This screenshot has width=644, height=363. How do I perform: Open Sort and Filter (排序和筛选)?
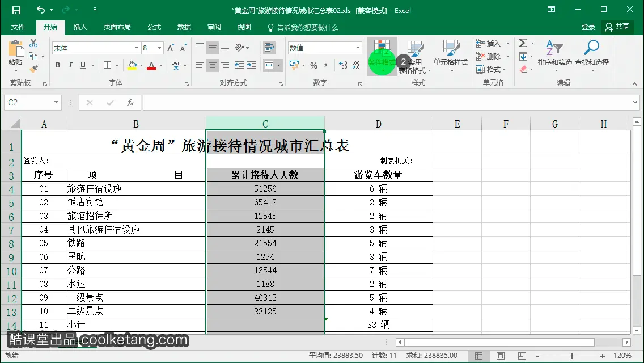pyautogui.click(x=554, y=56)
